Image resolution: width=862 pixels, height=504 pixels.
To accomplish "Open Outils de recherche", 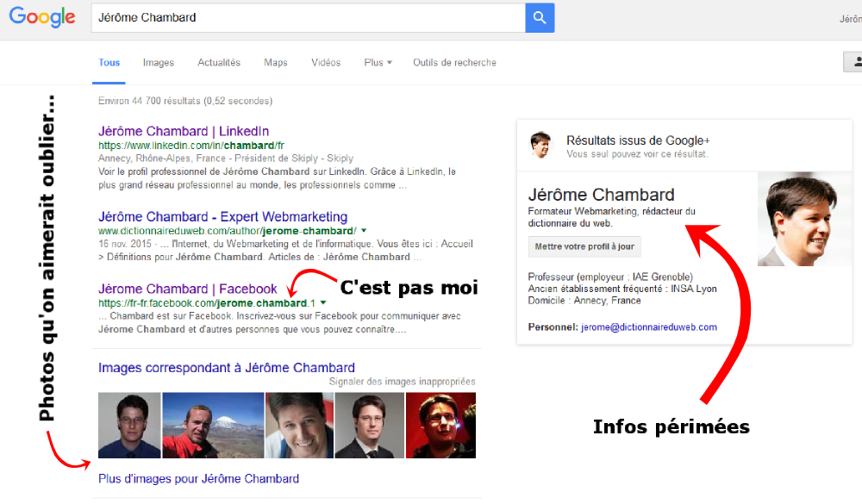I will coord(454,63).
